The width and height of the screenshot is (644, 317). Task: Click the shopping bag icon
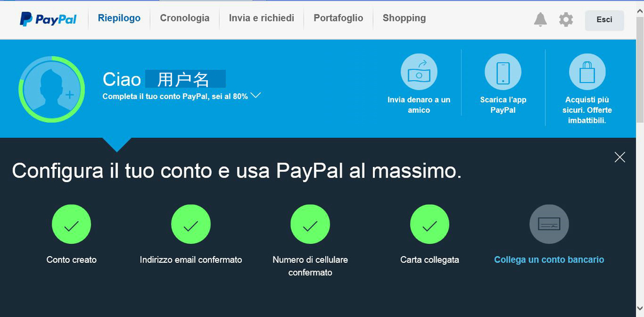tap(587, 72)
